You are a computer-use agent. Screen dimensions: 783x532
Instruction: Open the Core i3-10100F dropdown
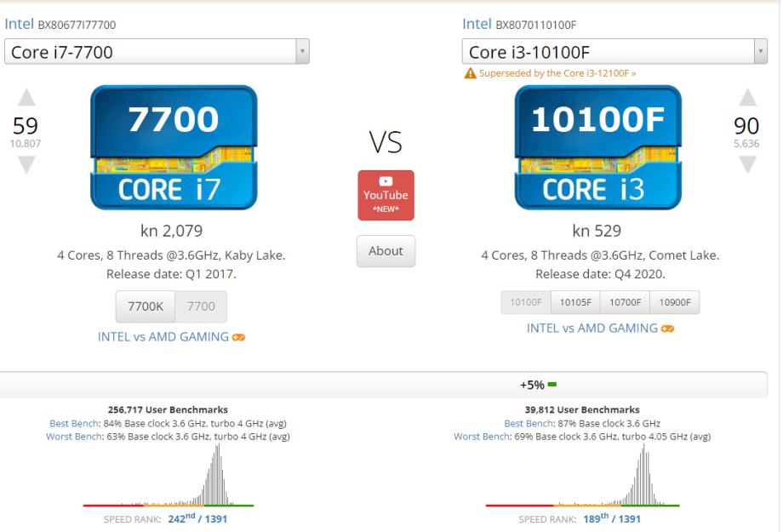click(x=614, y=51)
